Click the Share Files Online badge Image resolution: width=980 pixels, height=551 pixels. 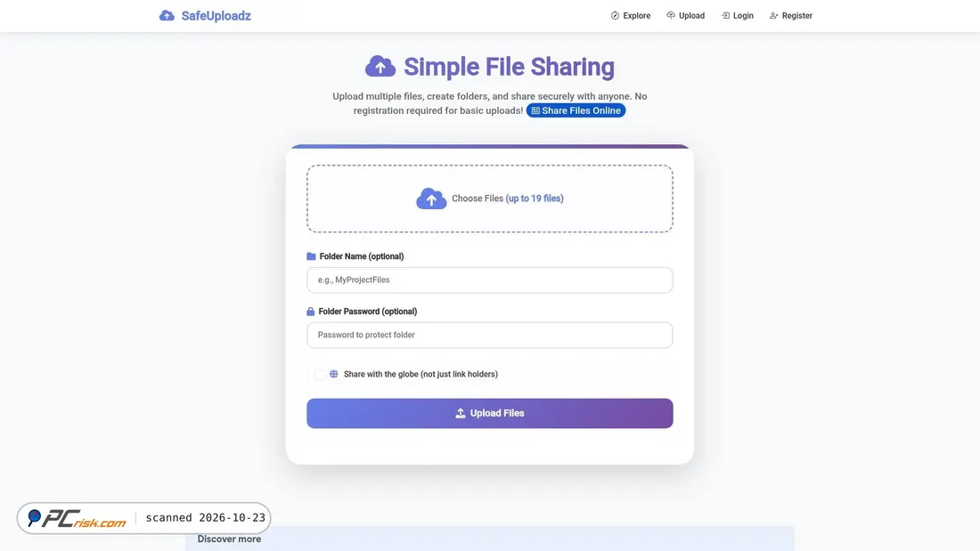tap(576, 110)
